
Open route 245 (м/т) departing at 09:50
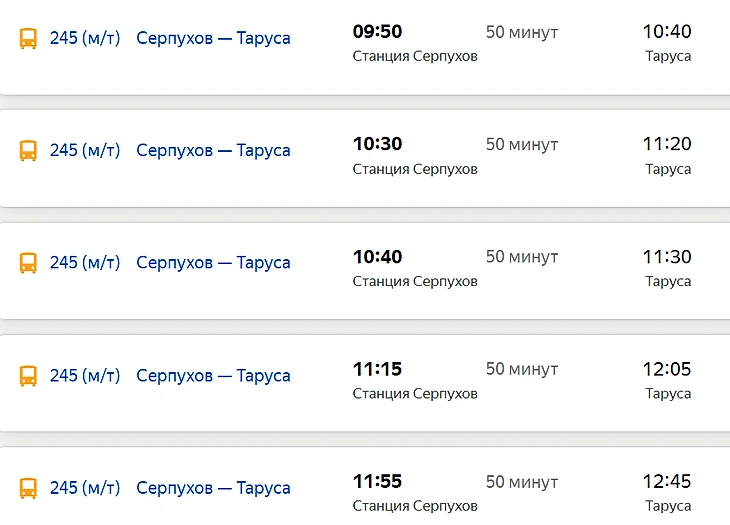[85, 38]
